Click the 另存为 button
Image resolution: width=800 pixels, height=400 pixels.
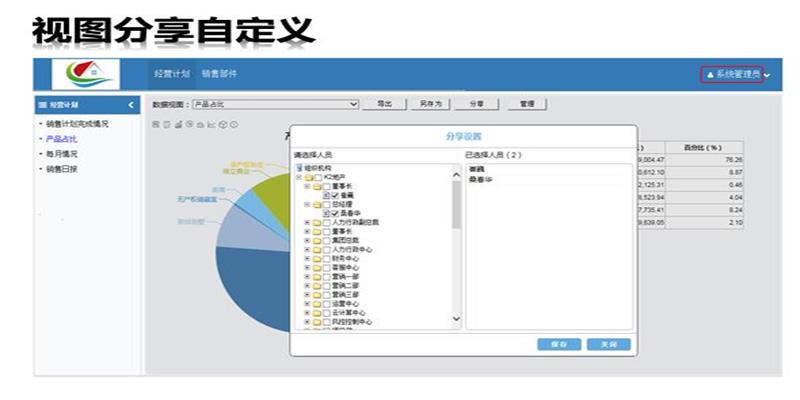(x=430, y=104)
